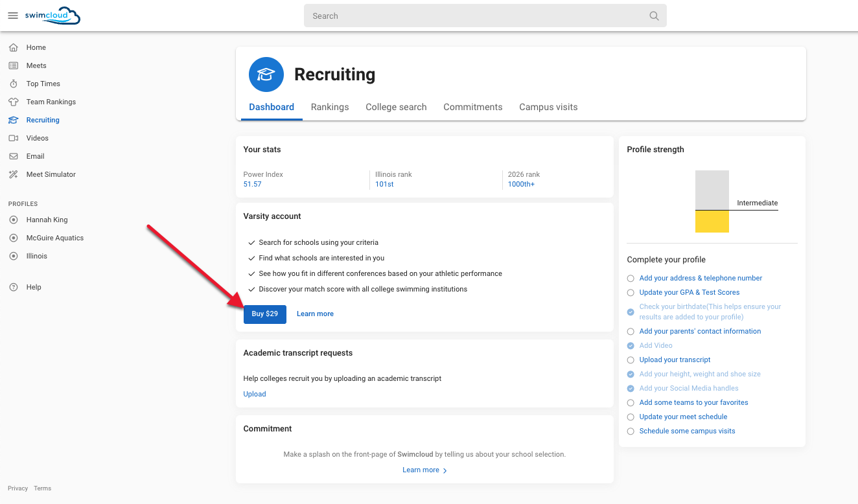The height and width of the screenshot is (504, 858).
Task: Click the gray profile strength bar portion
Action: pos(712,190)
